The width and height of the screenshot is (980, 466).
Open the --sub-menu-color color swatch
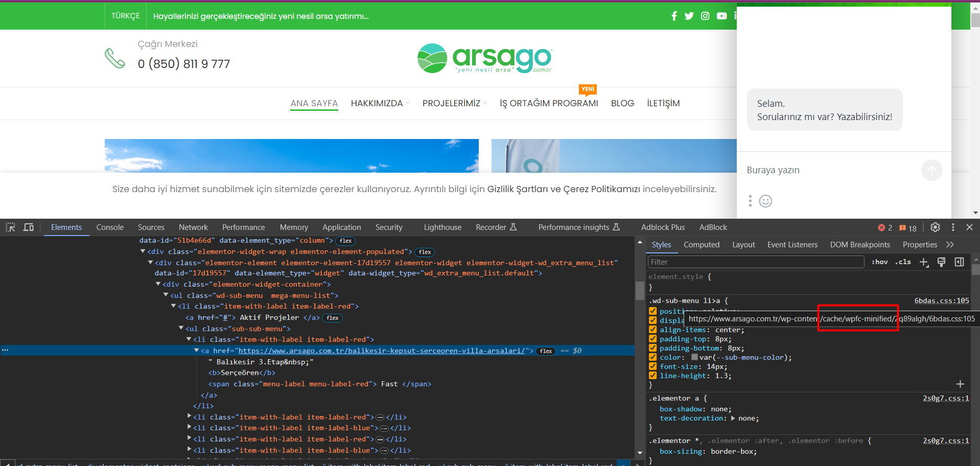pos(694,357)
